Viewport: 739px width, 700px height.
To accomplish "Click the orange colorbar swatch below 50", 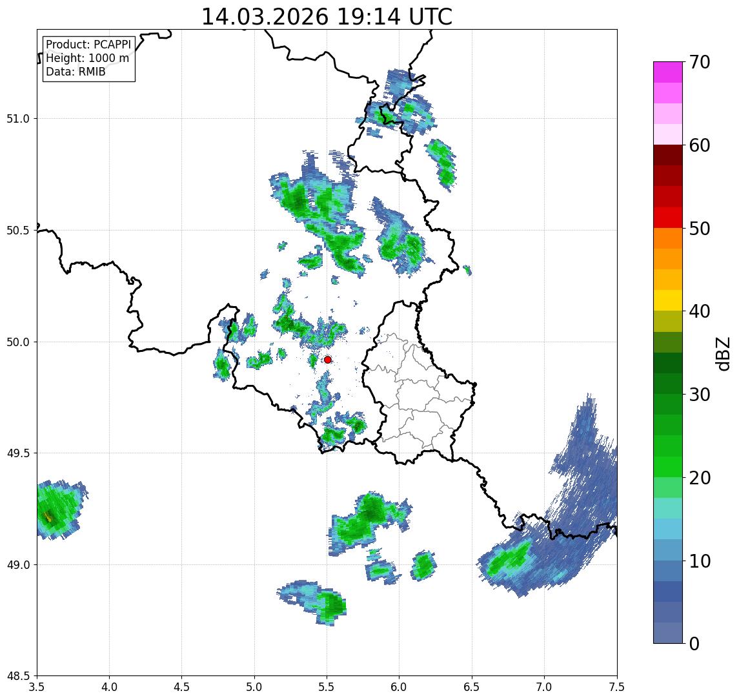I will [x=668, y=239].
